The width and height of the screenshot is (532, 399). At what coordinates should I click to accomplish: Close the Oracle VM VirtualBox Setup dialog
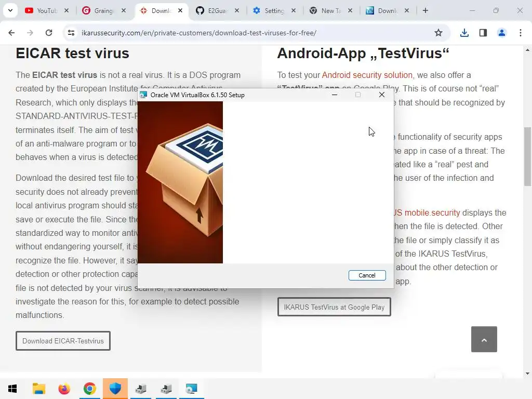click(382, 95)
